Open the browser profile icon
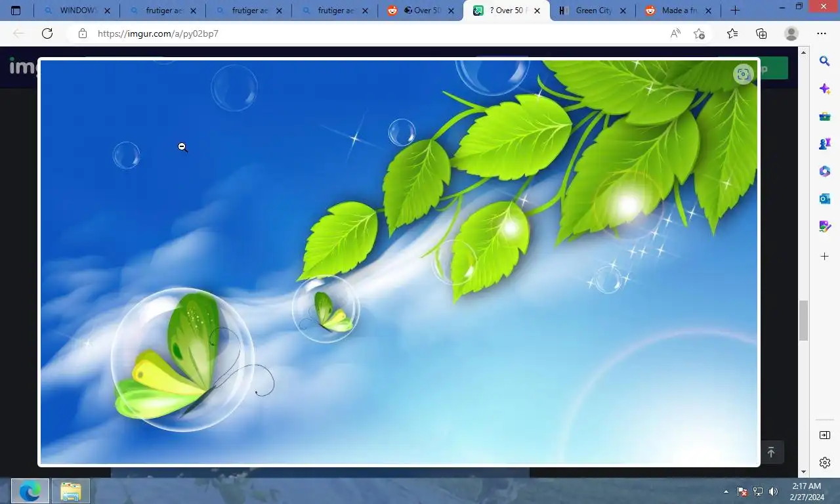840x504 pixels. 791,33
